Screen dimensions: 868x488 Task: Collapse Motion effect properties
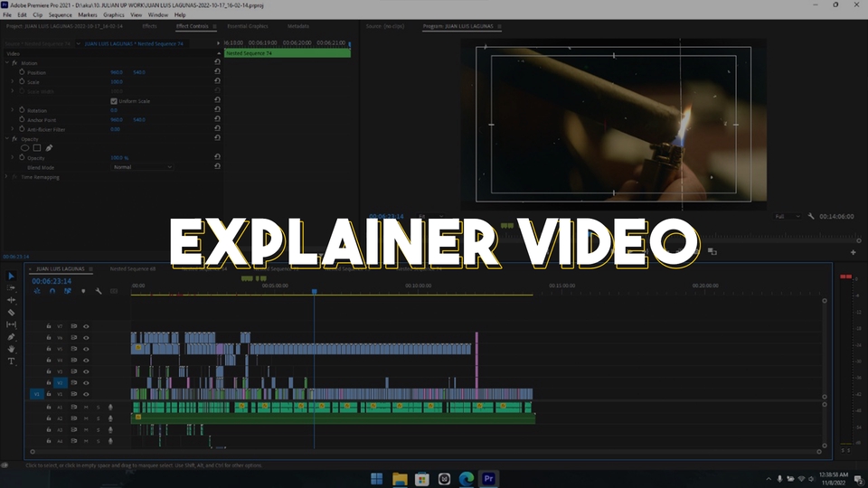(x=7, y=63)
